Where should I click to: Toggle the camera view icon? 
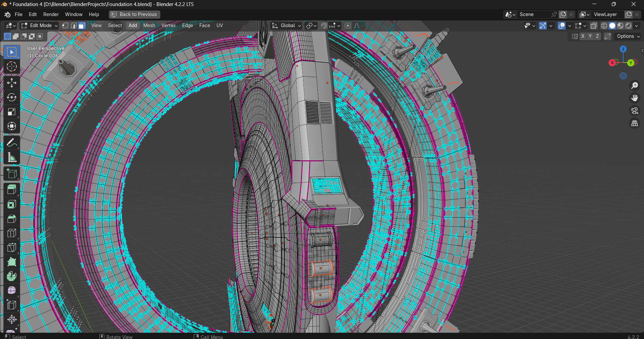pyautogui.click(x=634, y=111)
